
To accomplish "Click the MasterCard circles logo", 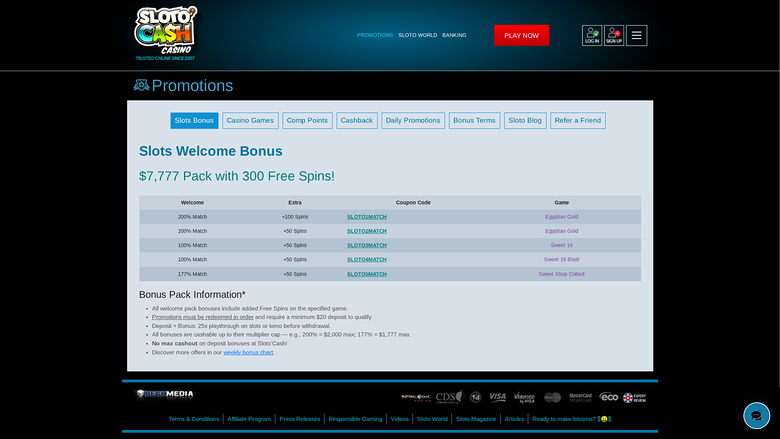I will click(552, 397).
